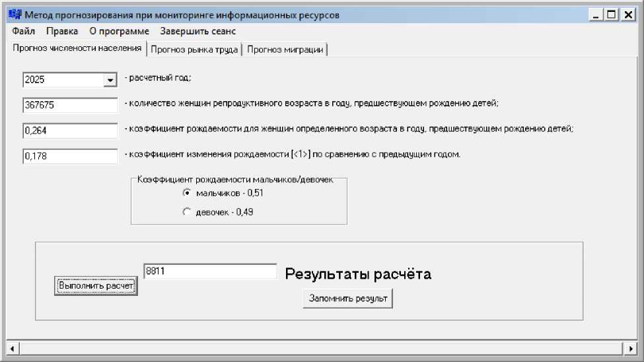The height and width of the screenshot is (362, 644).
Task: Maximize the application window
Action: [x=612, y=15]
